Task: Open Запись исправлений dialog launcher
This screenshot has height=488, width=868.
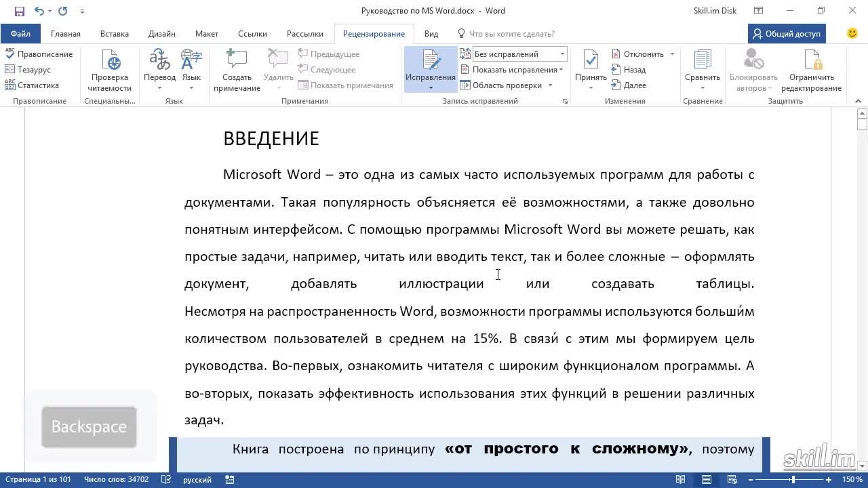Action: [x=565, y=102]
